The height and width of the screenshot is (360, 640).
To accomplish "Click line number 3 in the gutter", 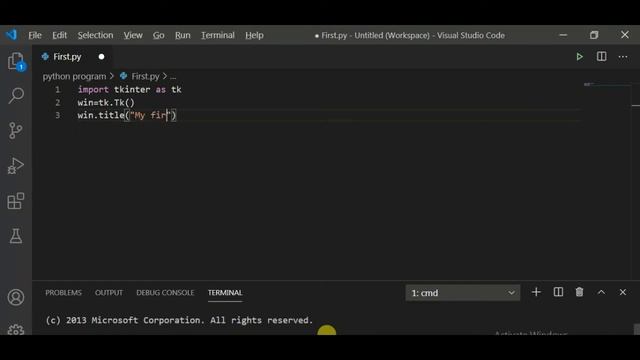I will (x=58, y=116).
